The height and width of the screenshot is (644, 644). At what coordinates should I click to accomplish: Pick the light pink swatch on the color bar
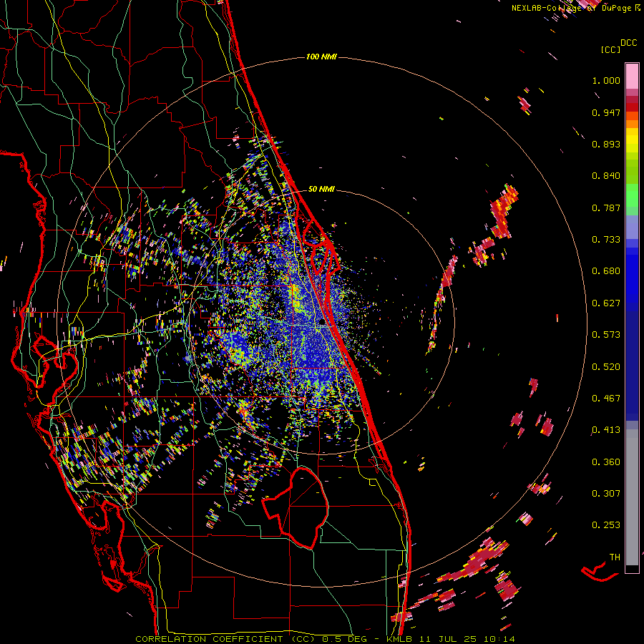click(632, 76)
